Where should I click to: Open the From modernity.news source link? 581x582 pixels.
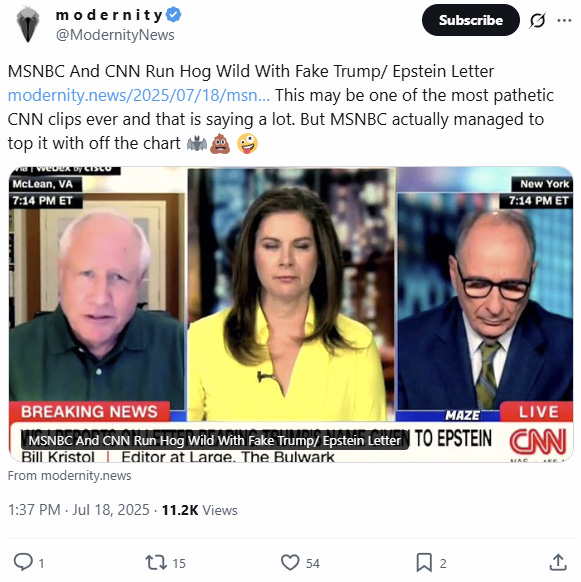pos(70,475)
